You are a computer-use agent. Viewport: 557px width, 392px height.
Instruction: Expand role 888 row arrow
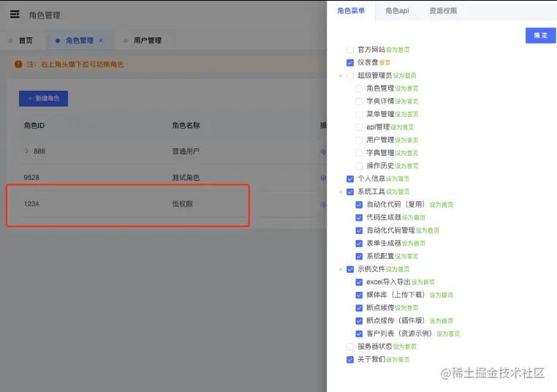coord(26,151)
